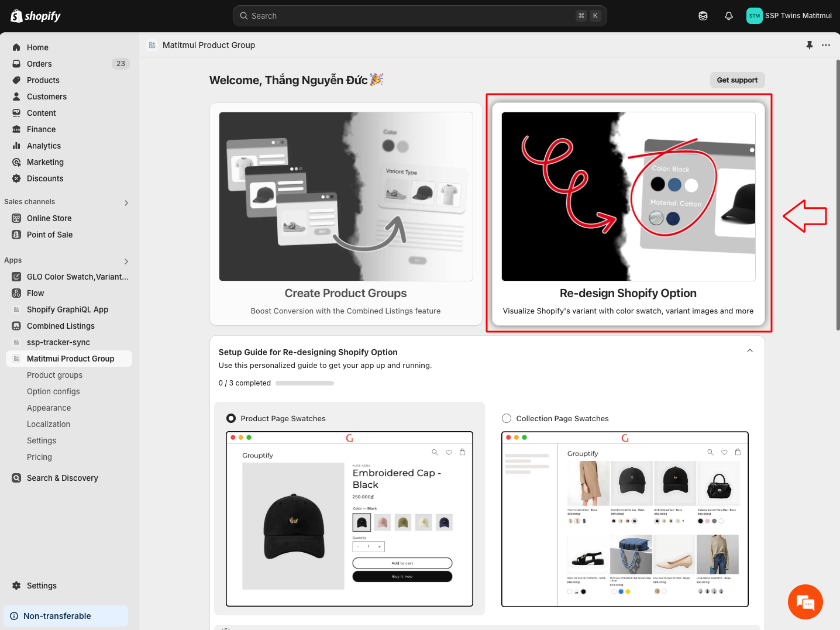This screenshot has width=840, height=630.
Task: Click the Non-transferable notice
Action: pos(66,616)
